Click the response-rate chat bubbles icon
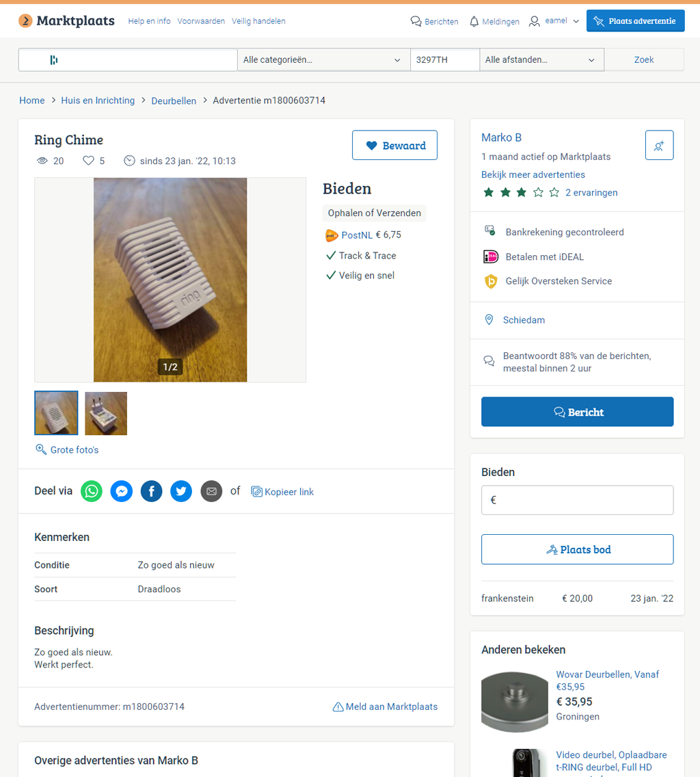 (489, 360)
